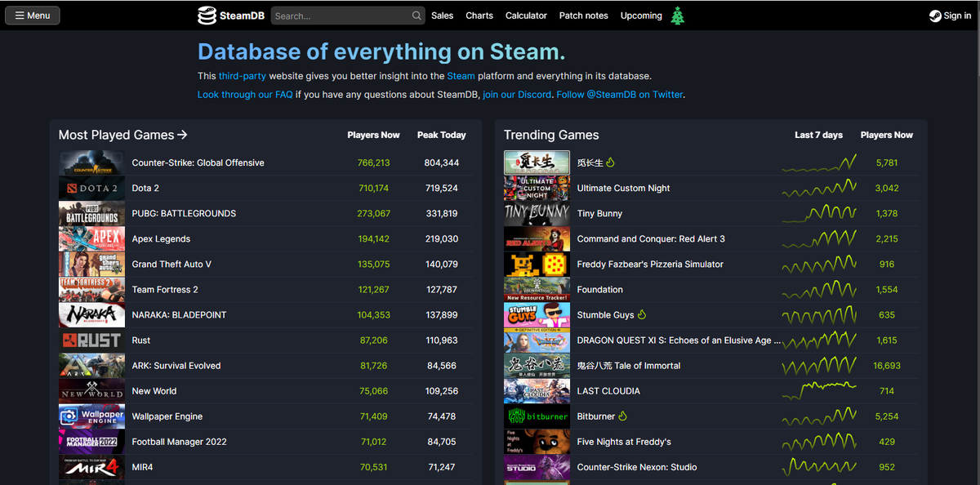This screenshot has height=485, width=980.
Task: Open the Calculator menu item
Action: (526, 16)
